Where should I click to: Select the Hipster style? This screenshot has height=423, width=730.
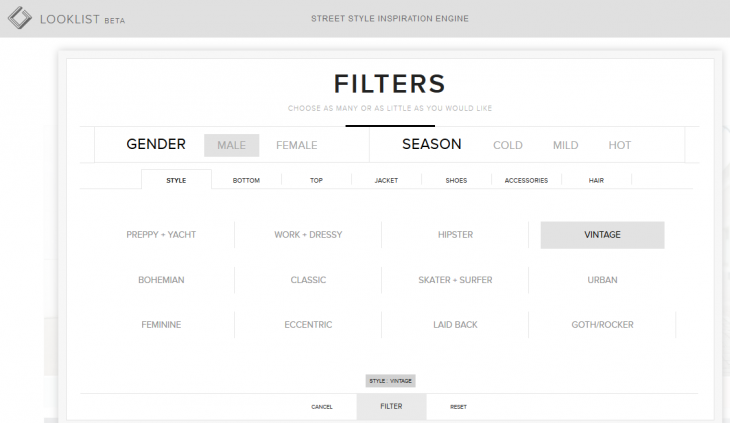(x=455, y=235)
